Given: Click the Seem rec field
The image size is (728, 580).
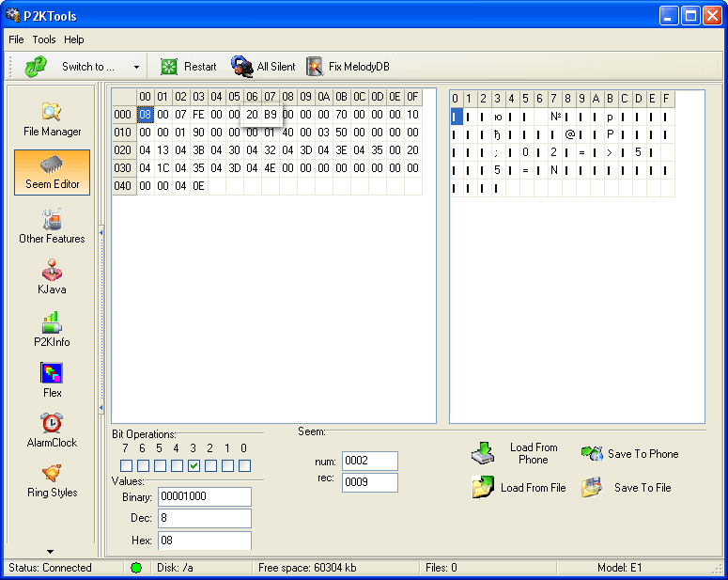Looking at the screenshot, I should click(370, 482).
